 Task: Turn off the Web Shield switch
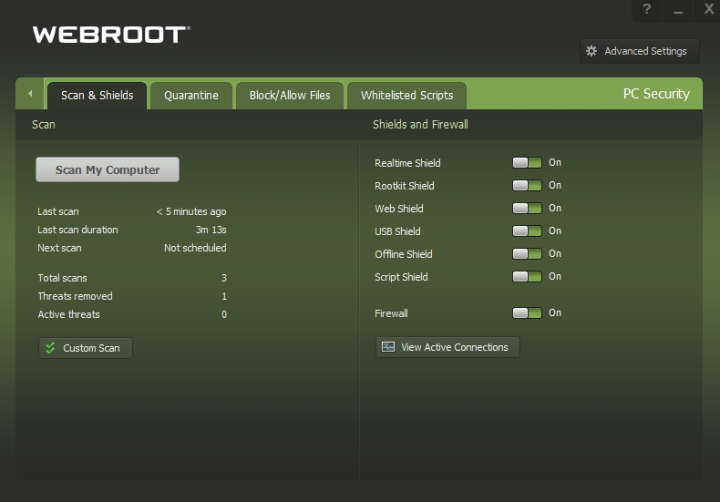(x=527, y=208)
